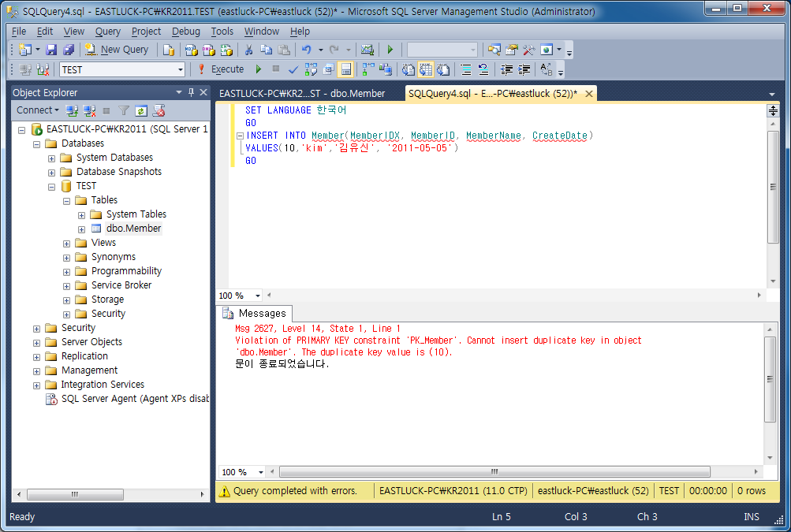The image size is (791, 532).
Task: Open the Tools menu
Action: pos(222,32)
